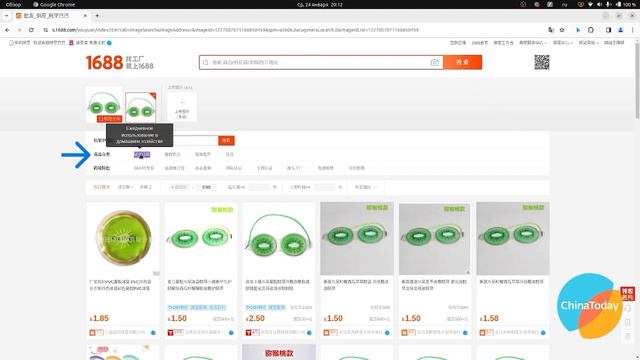Screen dimensions: 640x360
Task: Open the tab search dropdown arrow
Action: click(7, 16)
